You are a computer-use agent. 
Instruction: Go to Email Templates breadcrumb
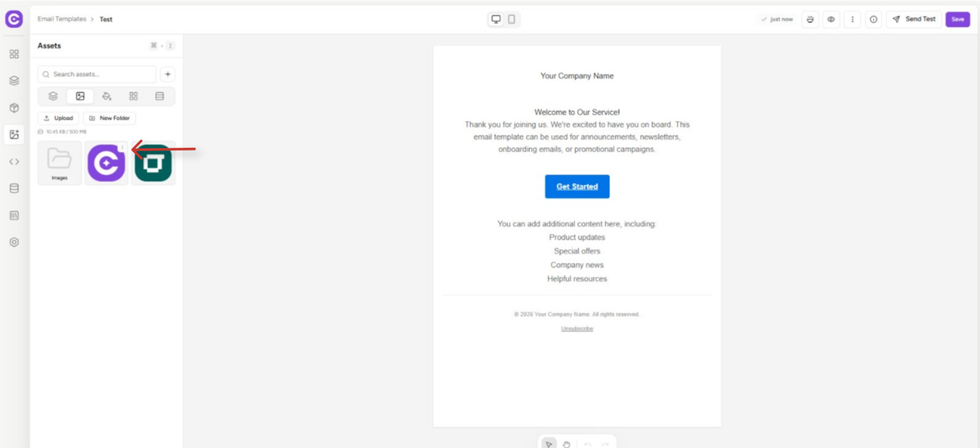[x=61, y=19]
